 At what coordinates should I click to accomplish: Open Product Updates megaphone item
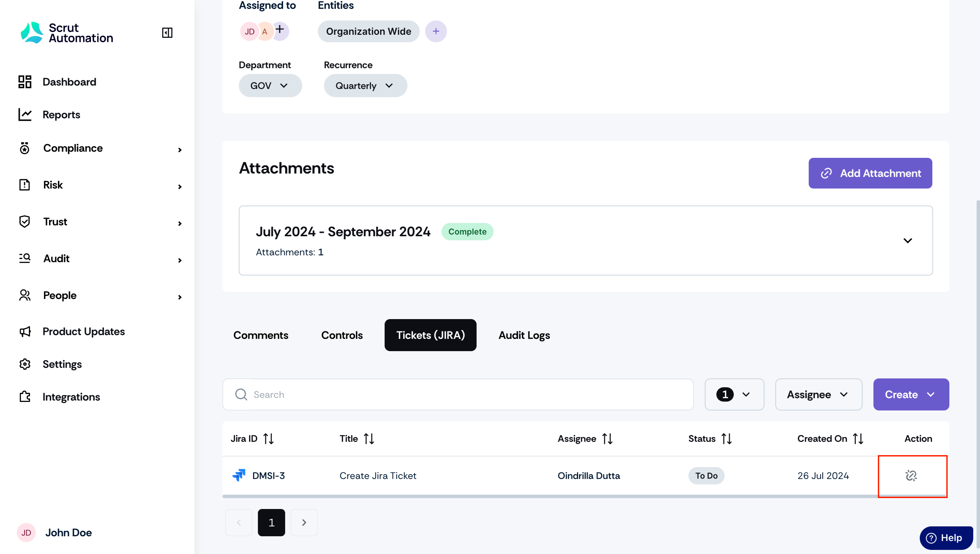click(72, 331)
